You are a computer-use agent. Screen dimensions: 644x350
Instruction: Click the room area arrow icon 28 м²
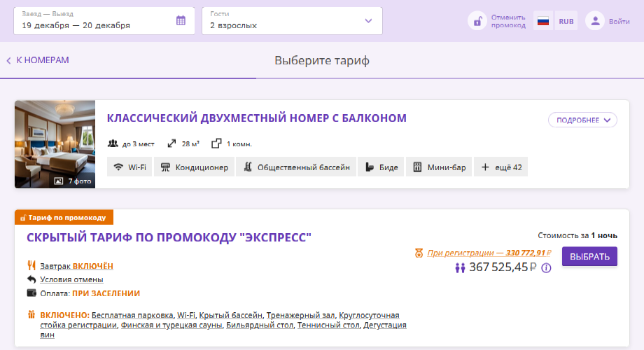[171, 143]
